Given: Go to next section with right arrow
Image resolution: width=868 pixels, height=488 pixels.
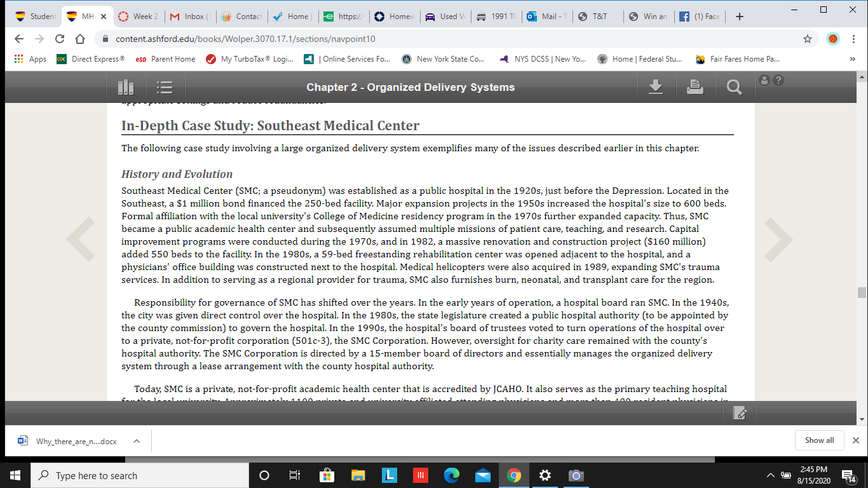Looking at the screenshot, I should pos(778,240).
